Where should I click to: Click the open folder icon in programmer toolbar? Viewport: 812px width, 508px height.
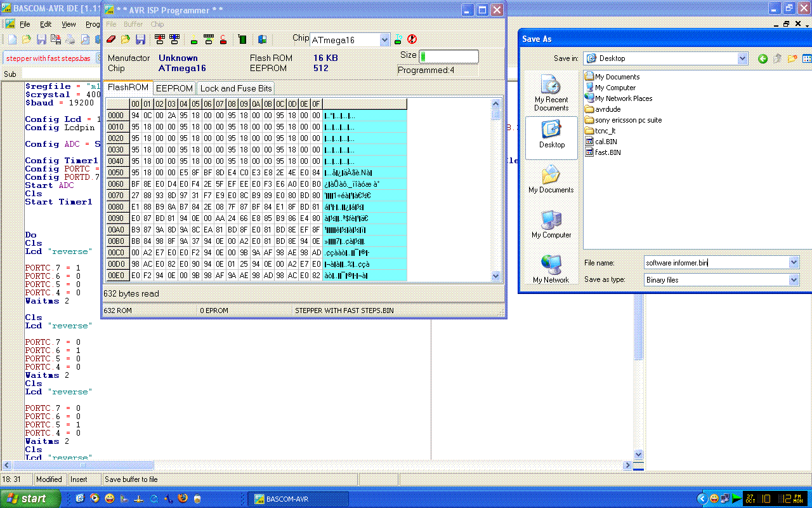pos(126,39)
